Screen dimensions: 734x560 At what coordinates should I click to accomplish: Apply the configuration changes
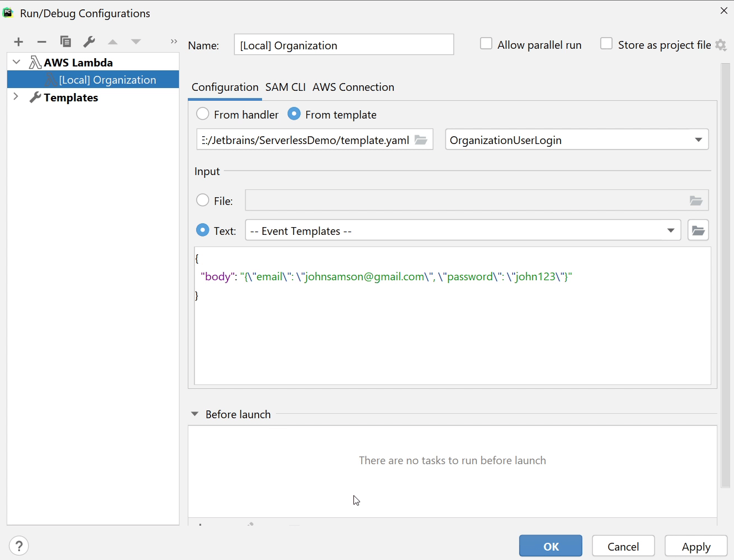(x=696, y=546)
